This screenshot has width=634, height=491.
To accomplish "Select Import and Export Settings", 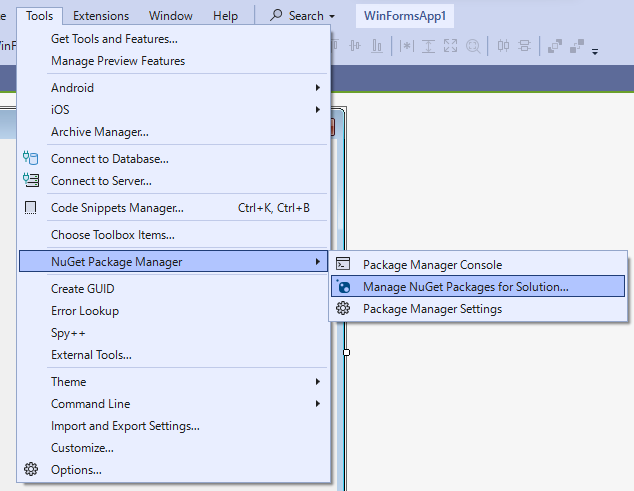I will (125, 426).
